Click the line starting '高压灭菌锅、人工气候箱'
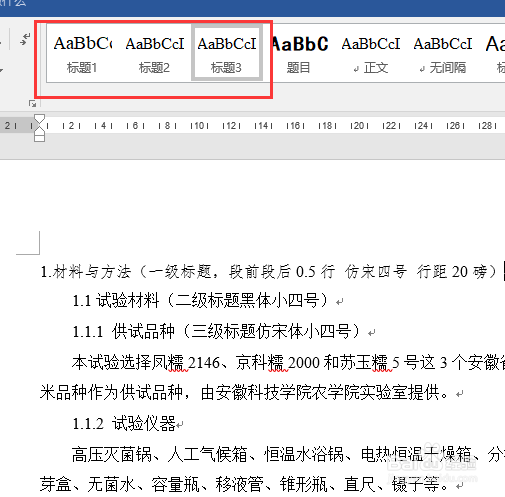The width and height of the screenshot is (505, 497). (x=288, y=454)
